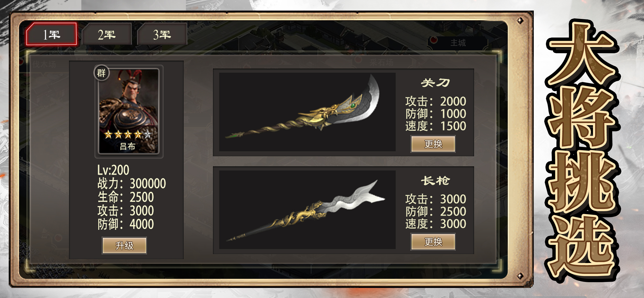Tap the grey empty fifth star
The width and height of the screenshot is (644, 298).
tap(148, 134)
